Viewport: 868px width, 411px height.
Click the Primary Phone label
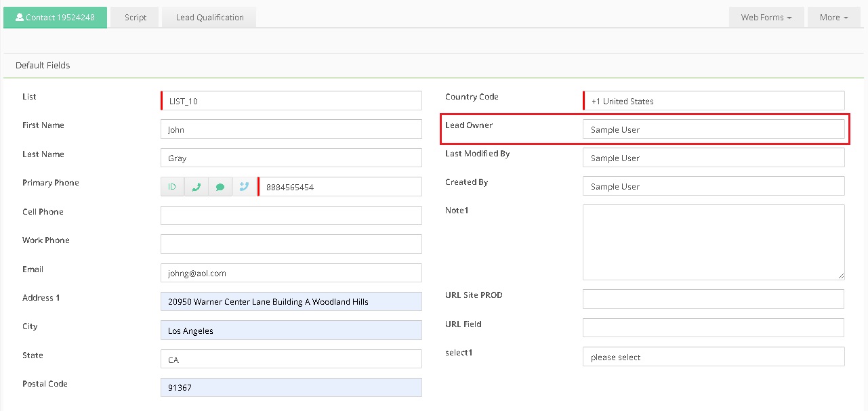coord(51,183)
